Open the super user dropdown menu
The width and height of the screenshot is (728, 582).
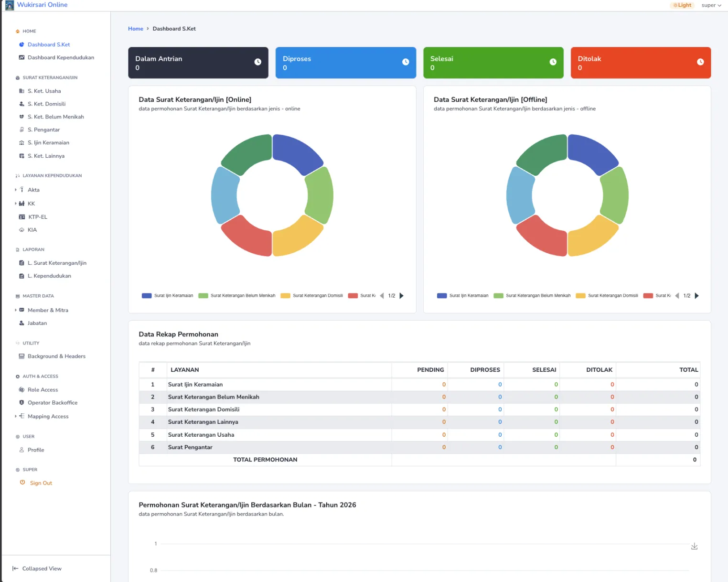(x=711, y=5)
